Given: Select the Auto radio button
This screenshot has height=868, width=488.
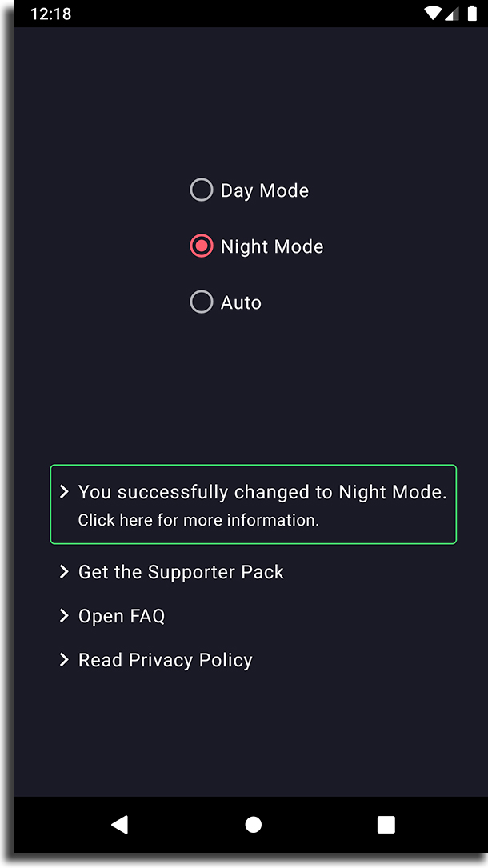Looking at the screenshot, I should pos(202,302).
